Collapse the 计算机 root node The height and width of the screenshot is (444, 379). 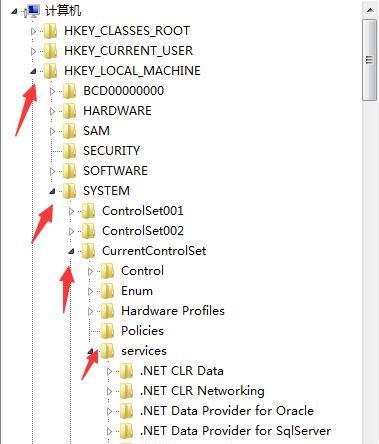14,12
